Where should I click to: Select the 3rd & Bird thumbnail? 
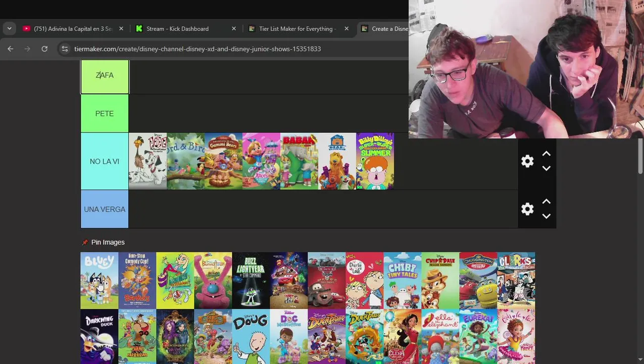185,161
